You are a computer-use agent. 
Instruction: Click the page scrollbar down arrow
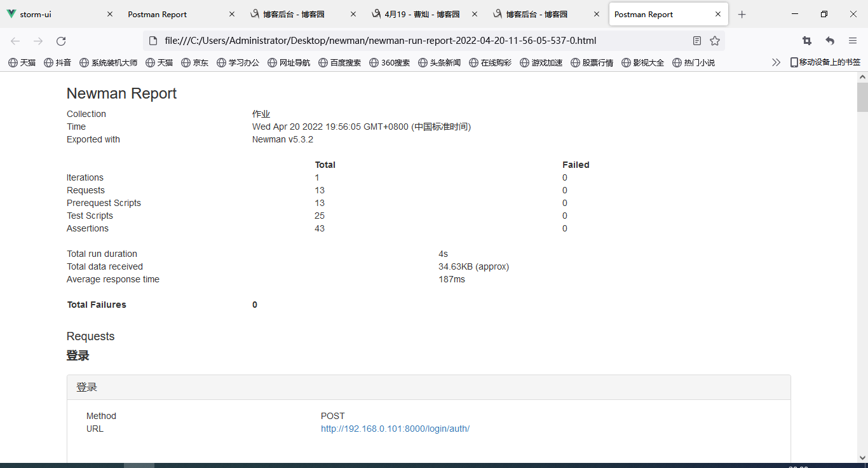[862, 457]
